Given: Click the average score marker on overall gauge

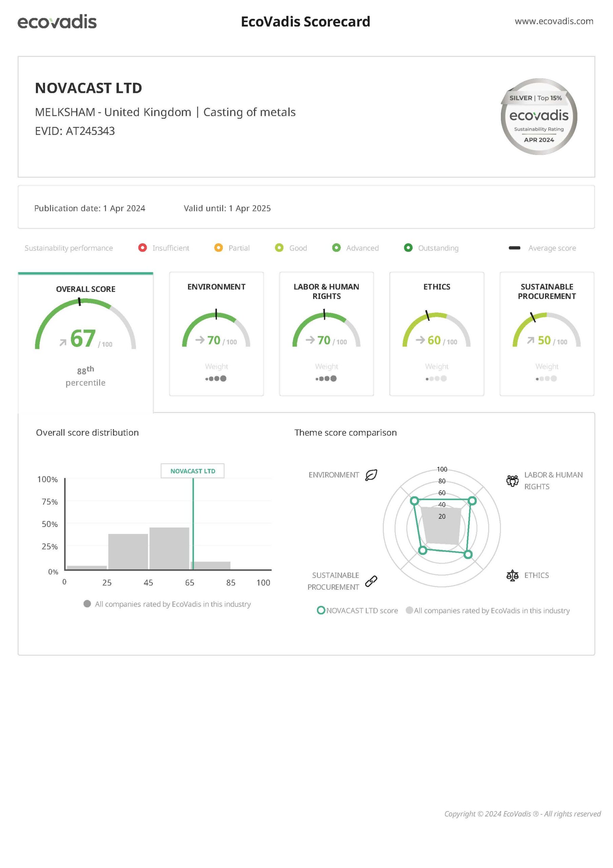Looking at the screenshot, I should tap(79, 302).
